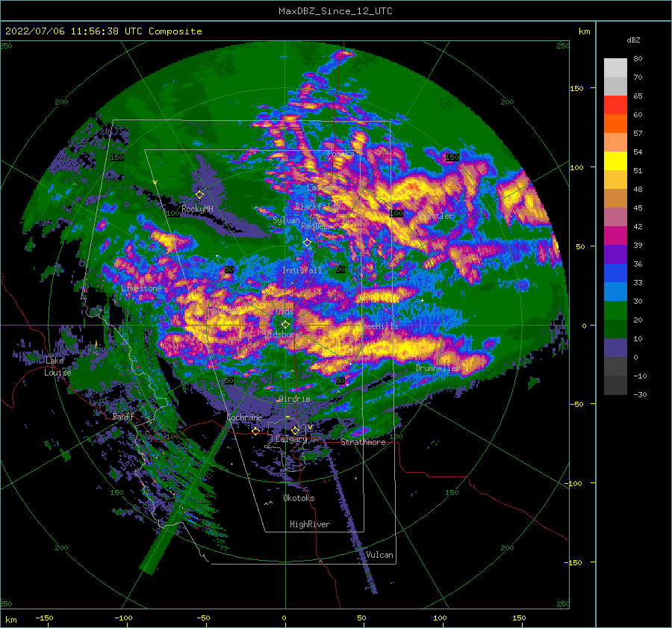Click the Limestone label
The image size is (672, 628).
click(141, 288)
